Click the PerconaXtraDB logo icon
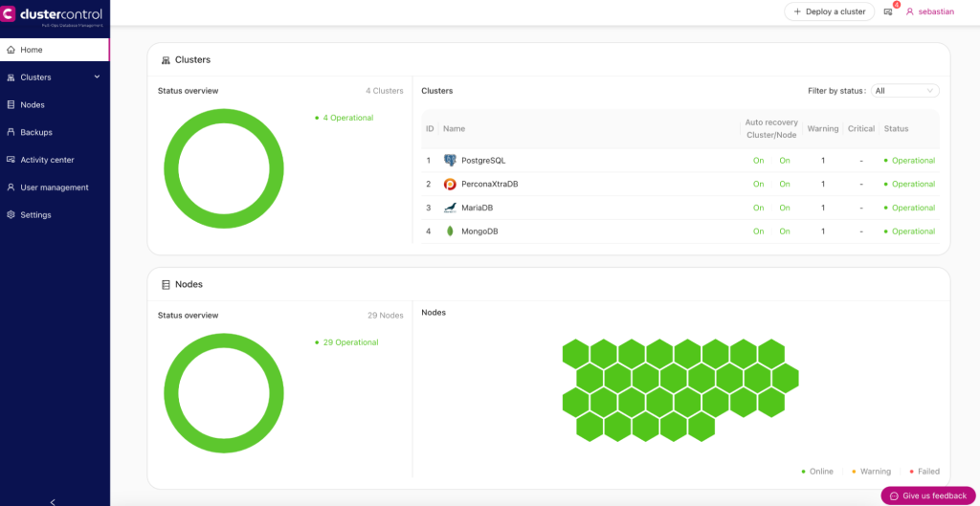Image resolution: width=980 pixels, height=506 pixels. click(x=450, y=185)
